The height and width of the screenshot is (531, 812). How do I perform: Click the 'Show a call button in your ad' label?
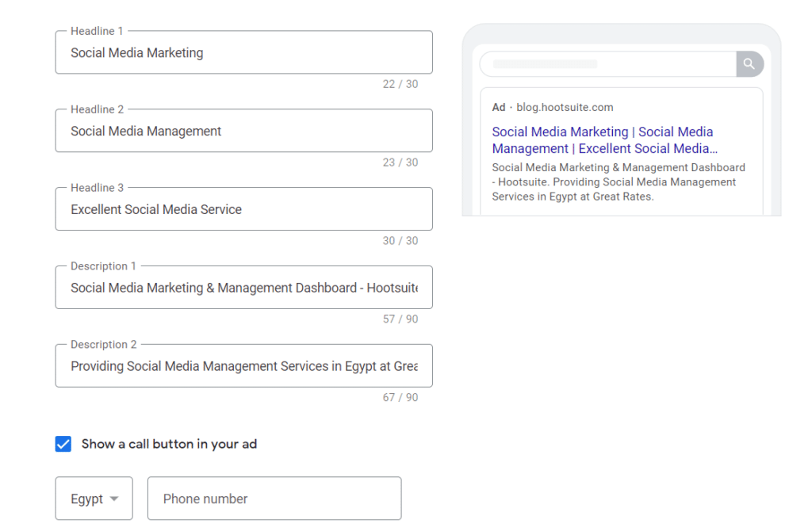click(169, 444)
